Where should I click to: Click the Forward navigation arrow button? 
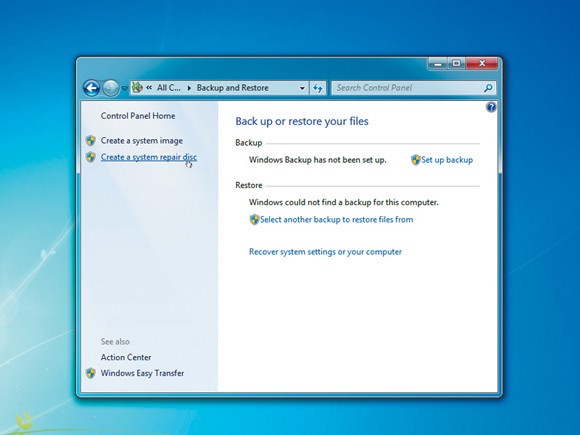(110, 88)
